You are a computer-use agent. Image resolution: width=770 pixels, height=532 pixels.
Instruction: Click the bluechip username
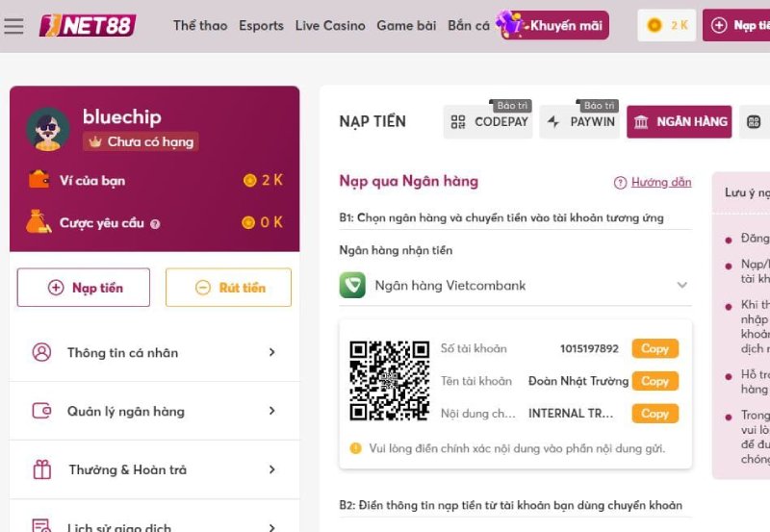coord(122,116)
